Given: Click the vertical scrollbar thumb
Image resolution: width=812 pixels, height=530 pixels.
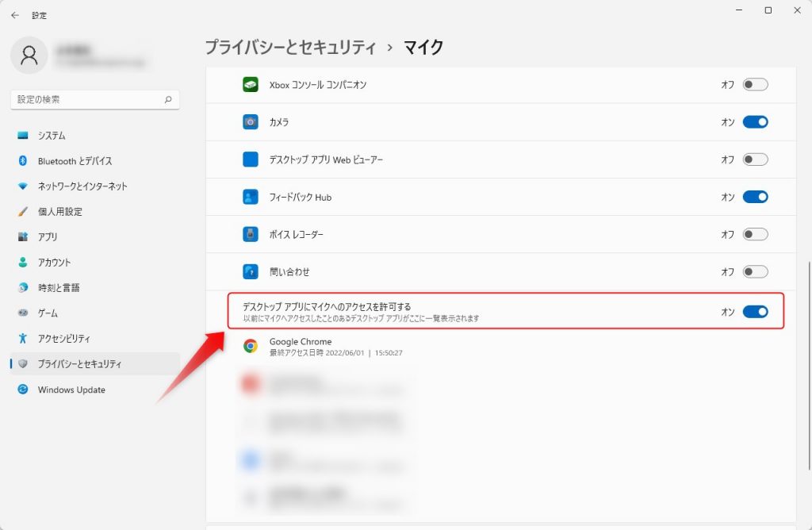Looking at the screenshot, I should coord(810,366).
